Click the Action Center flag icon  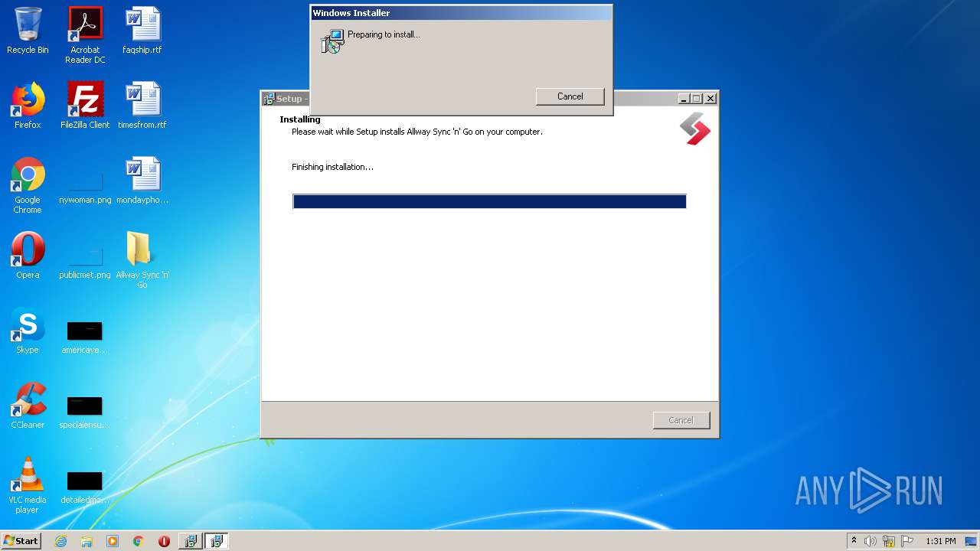tap(907, 541)
